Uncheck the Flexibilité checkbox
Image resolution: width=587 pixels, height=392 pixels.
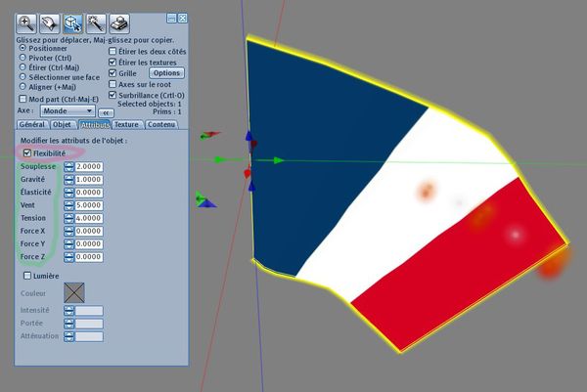[x=27, y=152]
